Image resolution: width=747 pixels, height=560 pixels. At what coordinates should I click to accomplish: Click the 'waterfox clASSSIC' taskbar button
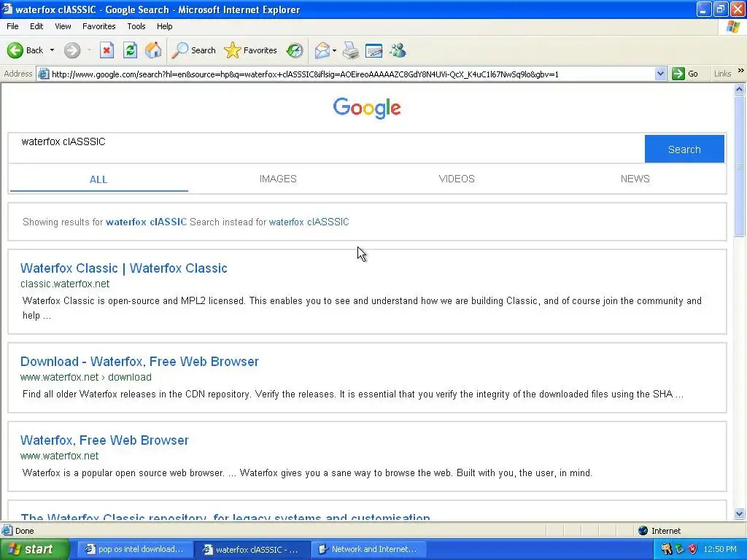tap(252, 549)
